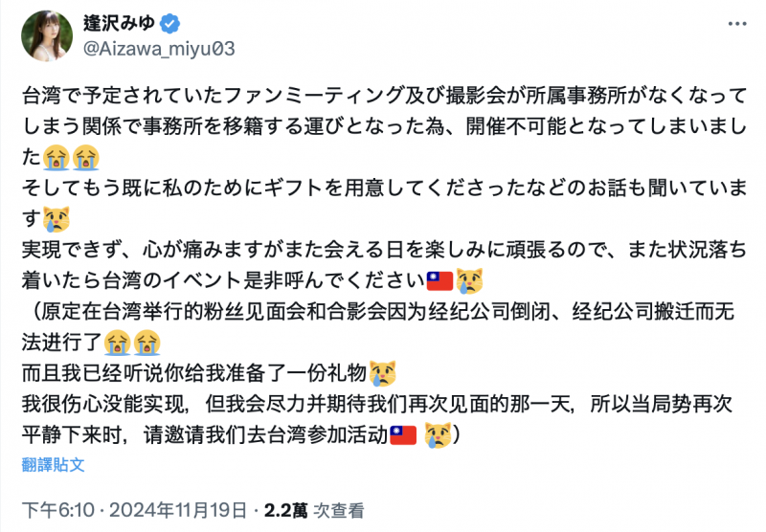Click crying cat emoji after 准备了一份礼物
This screenshot has width=766, height=532.
click(x=384, y=373)
